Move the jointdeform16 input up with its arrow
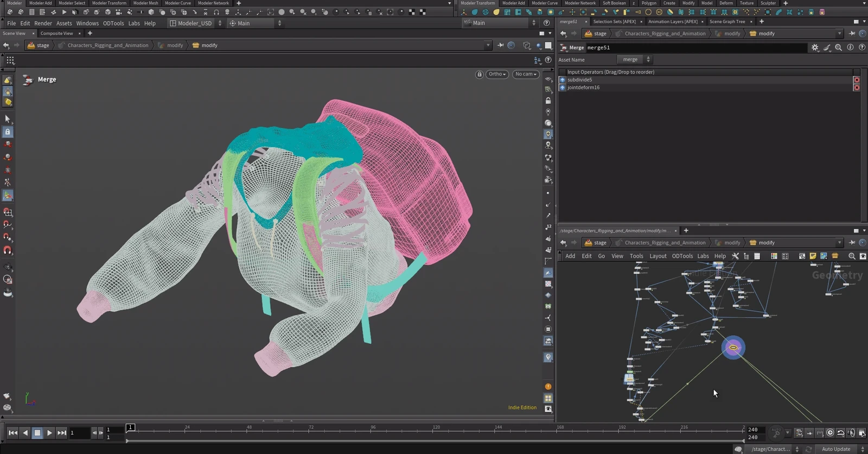 coord(562,87)
